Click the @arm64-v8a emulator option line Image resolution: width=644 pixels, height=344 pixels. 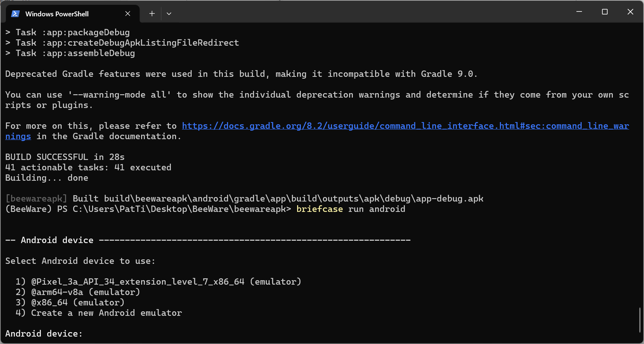(x=78, y=292)
